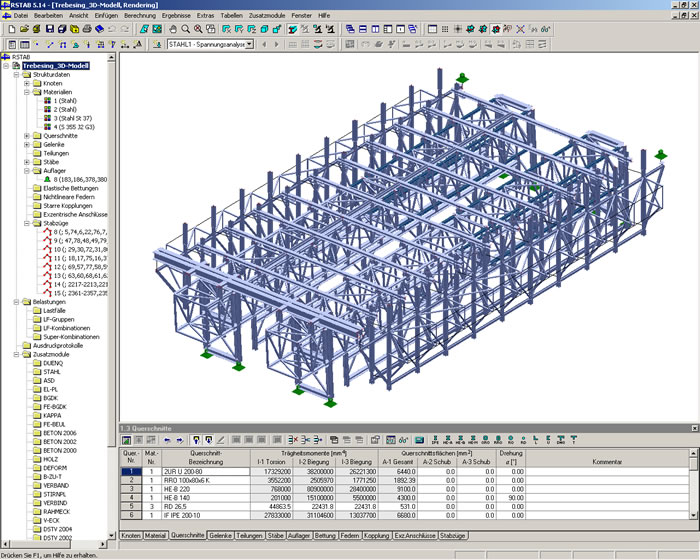The height and width of the screenshot is (560, 700).
Task: Select the Lastfälle tree item
Action: tap(54, 311)
